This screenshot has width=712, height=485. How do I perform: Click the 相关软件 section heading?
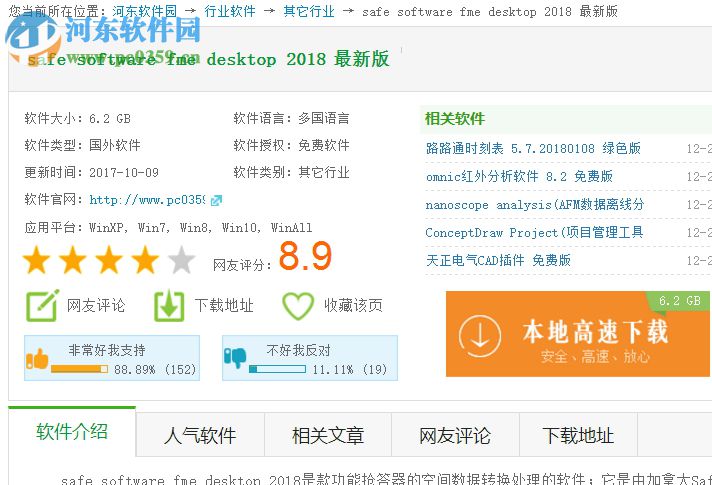[455, 119]
